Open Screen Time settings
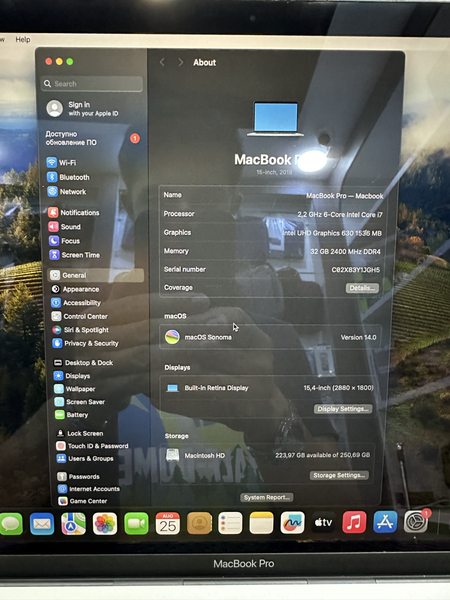This screenshot has height=600, width=450. 75,255
